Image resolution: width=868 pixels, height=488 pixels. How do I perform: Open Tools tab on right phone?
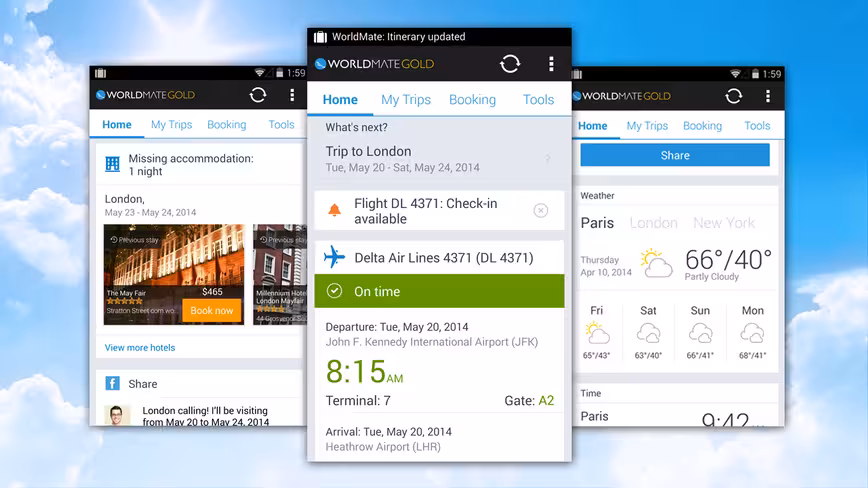[757, 126]
